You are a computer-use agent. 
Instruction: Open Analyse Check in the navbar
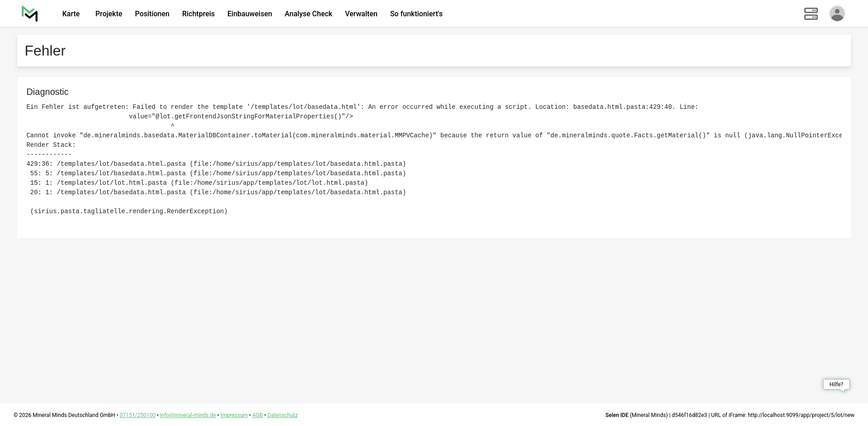coord(308,14)
